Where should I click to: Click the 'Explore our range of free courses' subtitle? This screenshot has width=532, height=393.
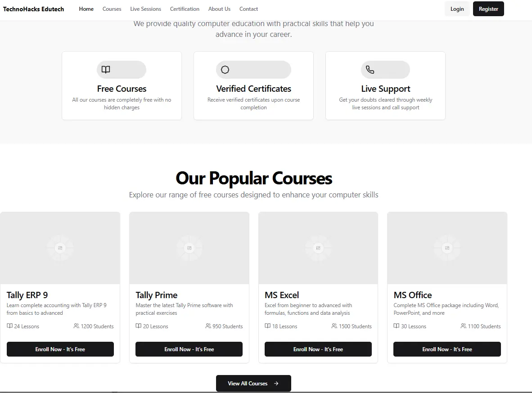click(253, 195)
